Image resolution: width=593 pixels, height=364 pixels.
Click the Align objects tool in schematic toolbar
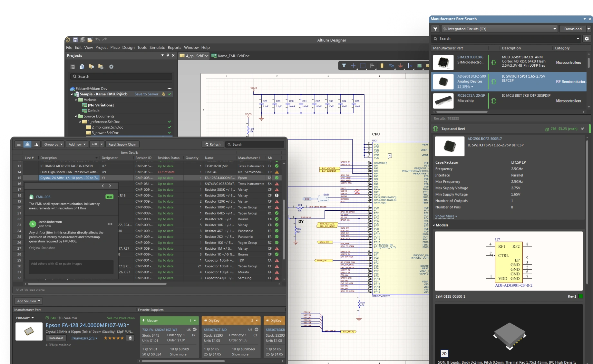(x=372, y=66)
